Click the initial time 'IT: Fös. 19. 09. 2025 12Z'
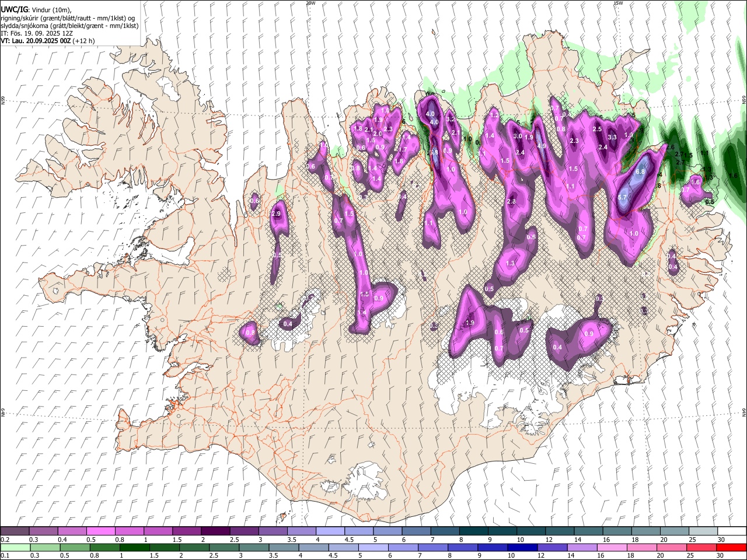Viewport: 747px width, 560px height. (x=37, y=33)
